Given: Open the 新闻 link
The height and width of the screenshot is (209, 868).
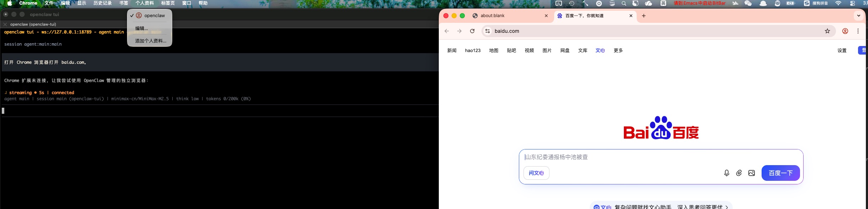Looking at the screenshot, I should [x=452, y=50].
